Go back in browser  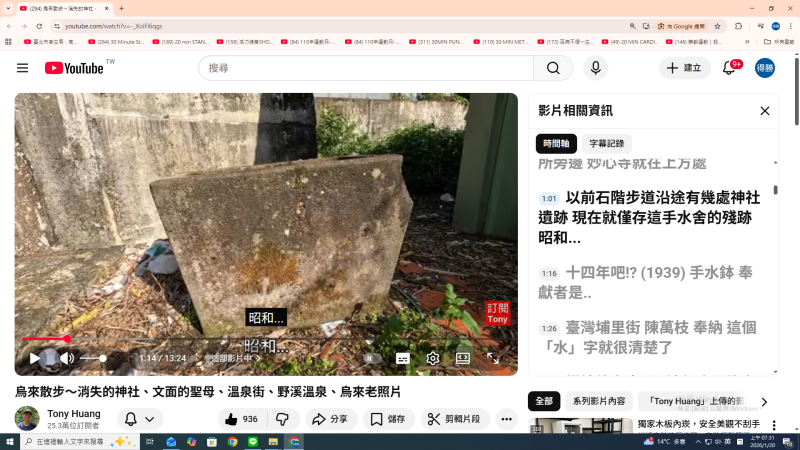[x=9, y=26]
